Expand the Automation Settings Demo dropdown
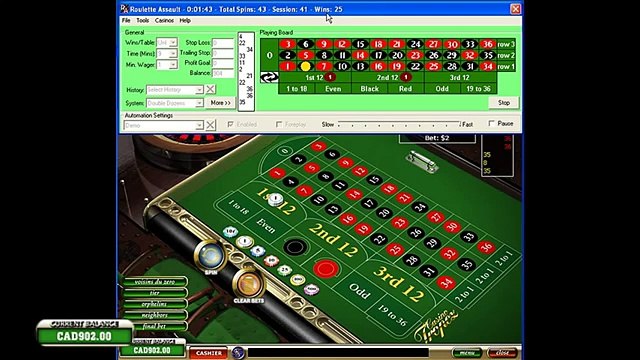The width and height of the screenshot is (640, 360). [199, 125]
